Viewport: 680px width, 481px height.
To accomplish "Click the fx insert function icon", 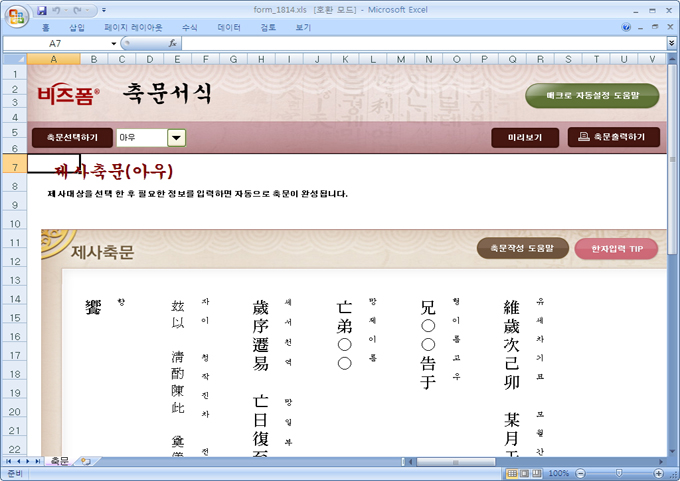I will (173, 43).
